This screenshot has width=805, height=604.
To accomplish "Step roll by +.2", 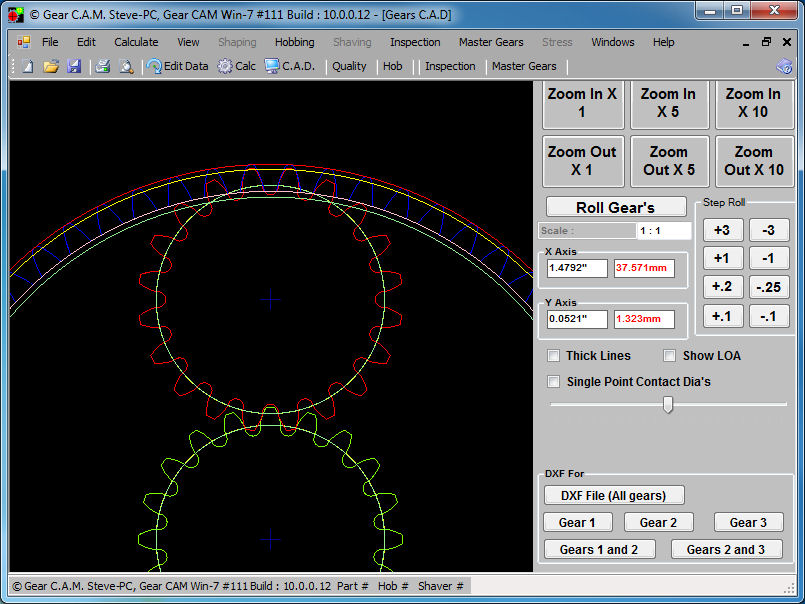I will tap(722, 287).
